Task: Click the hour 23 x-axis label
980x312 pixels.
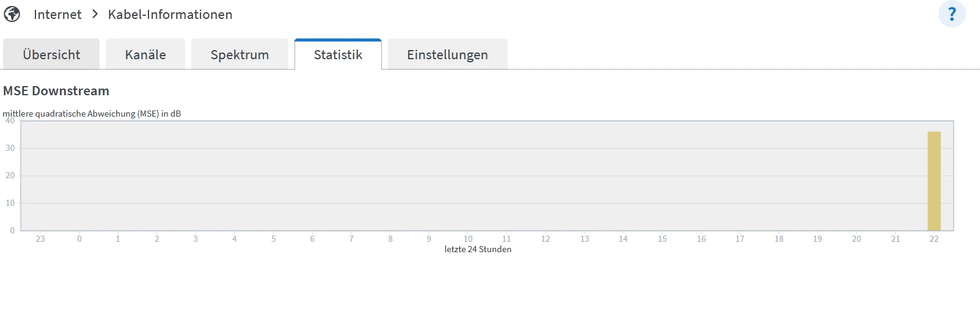Action: (40, 239)
